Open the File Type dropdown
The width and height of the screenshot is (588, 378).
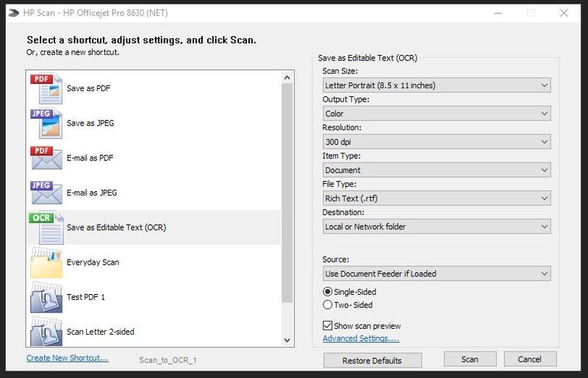[x=437, y=199]
